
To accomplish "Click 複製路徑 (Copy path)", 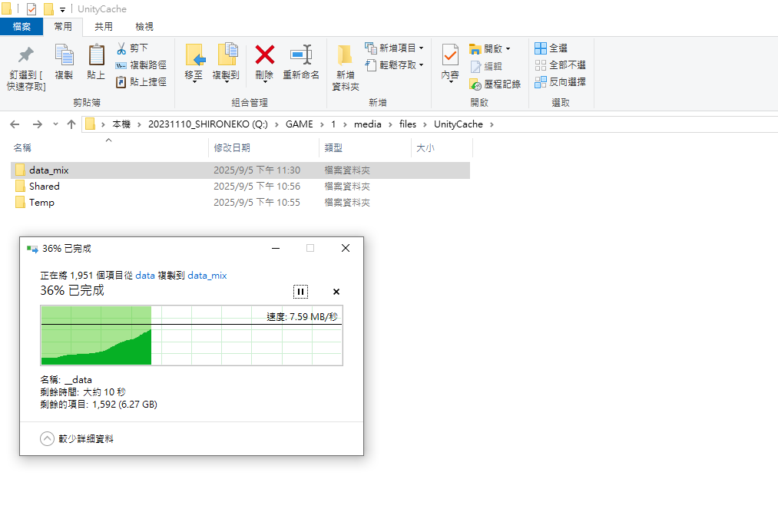I will pyautogui.click(x=141, y=65).
